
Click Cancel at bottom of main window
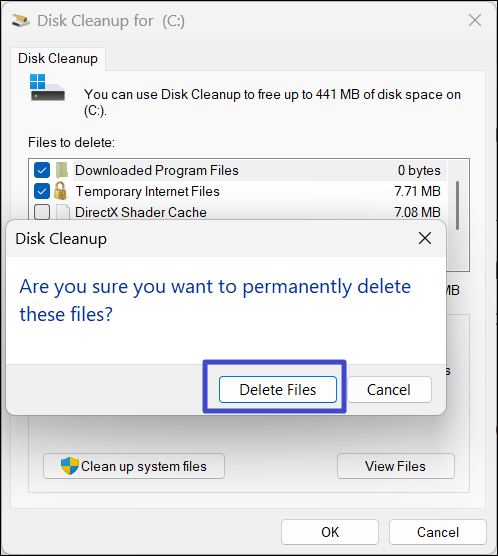point(438,532)
